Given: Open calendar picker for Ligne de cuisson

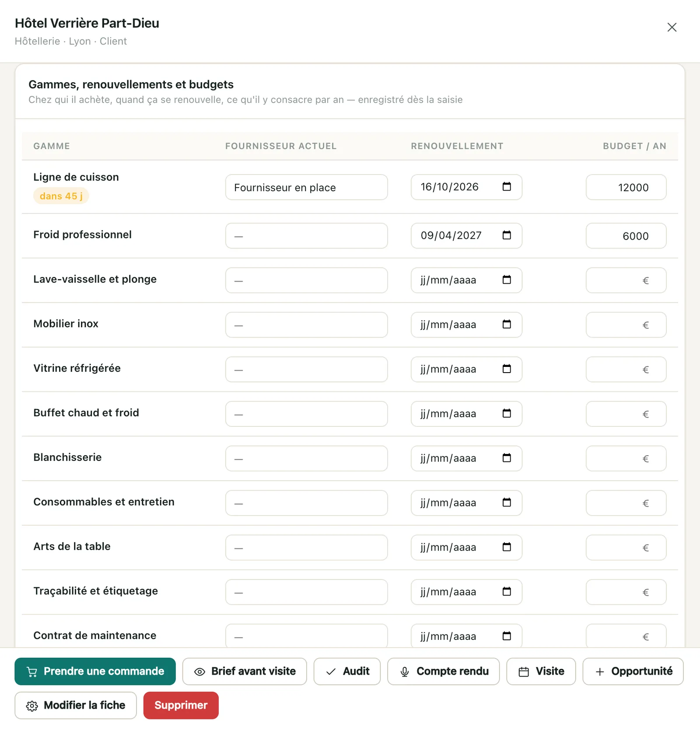Looking at the screenshot, I should point(507,187).
